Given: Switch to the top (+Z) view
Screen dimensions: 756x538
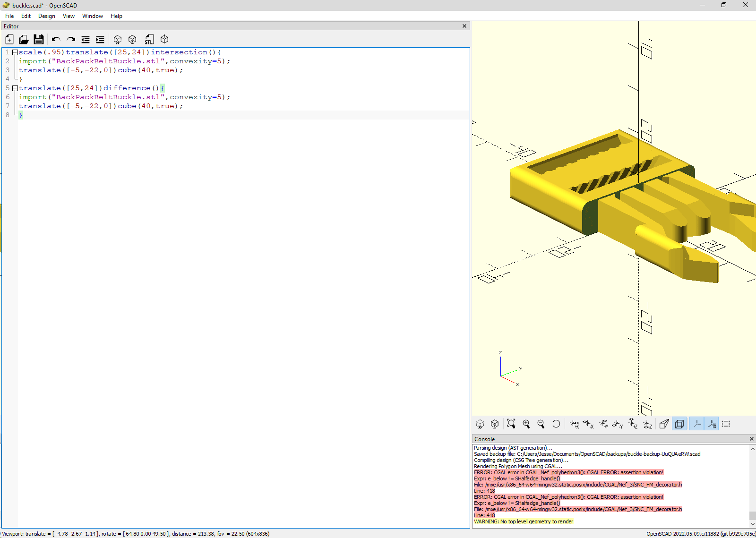Looking at the screenshot, I should tap(633, 424).
